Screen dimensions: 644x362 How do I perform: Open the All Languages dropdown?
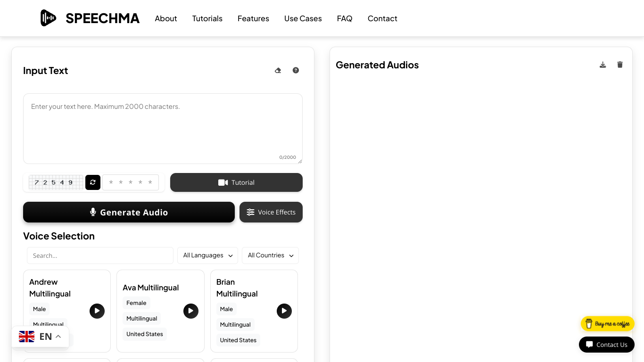tap(207, 255)
